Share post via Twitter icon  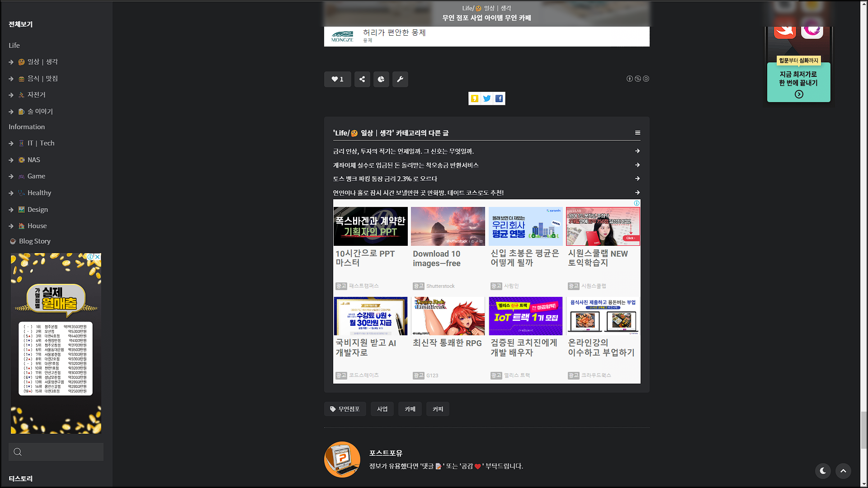coord(487,99)
